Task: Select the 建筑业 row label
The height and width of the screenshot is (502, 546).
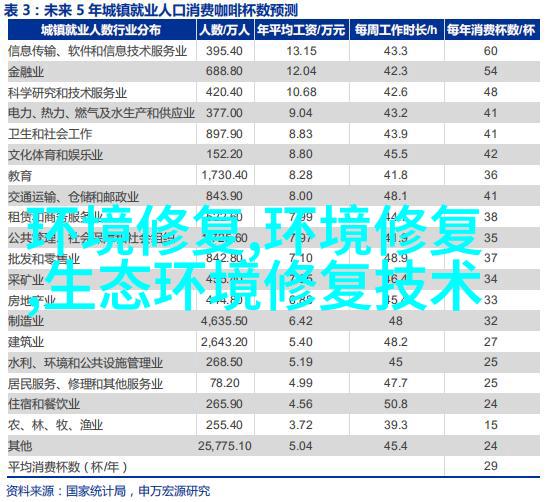Action: (26, 342)
